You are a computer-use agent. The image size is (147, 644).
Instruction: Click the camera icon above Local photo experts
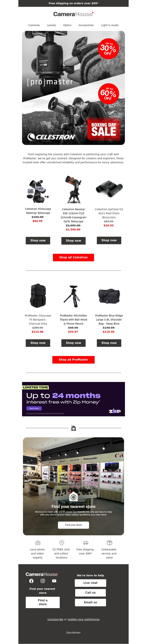[x=38, y=543]
